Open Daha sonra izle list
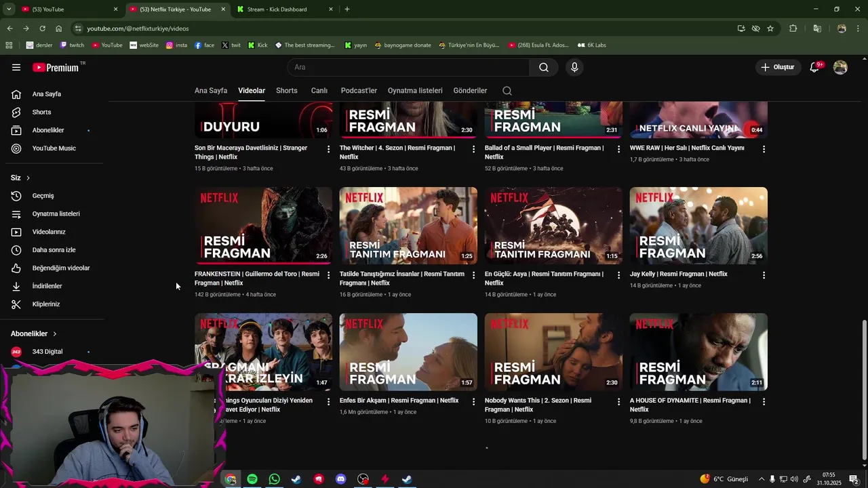Viewport: 868px width, 488px height. click(x=54, y=250)
